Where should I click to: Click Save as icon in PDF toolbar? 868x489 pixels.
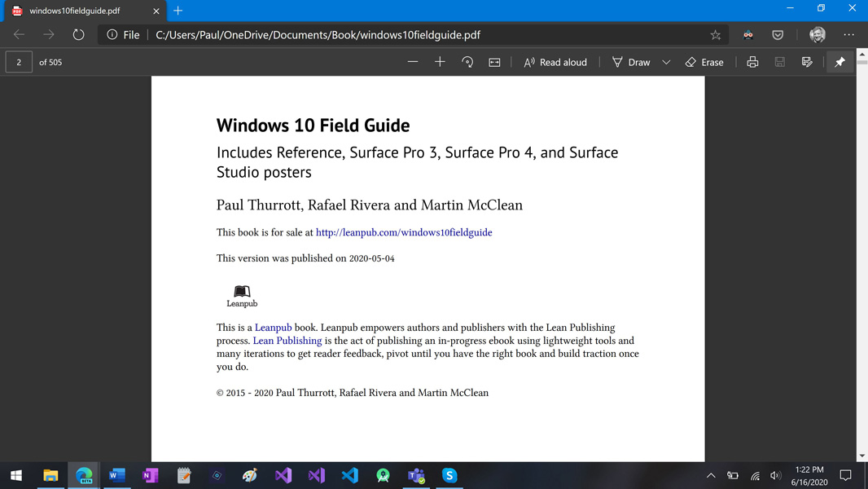(x=807, y=62)
